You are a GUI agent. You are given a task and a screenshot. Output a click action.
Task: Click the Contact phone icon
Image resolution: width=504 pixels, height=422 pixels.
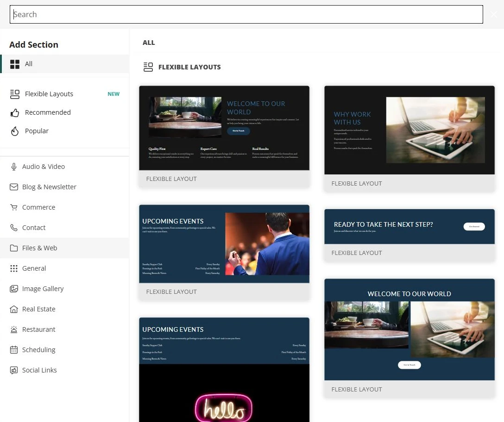[14, 228]
